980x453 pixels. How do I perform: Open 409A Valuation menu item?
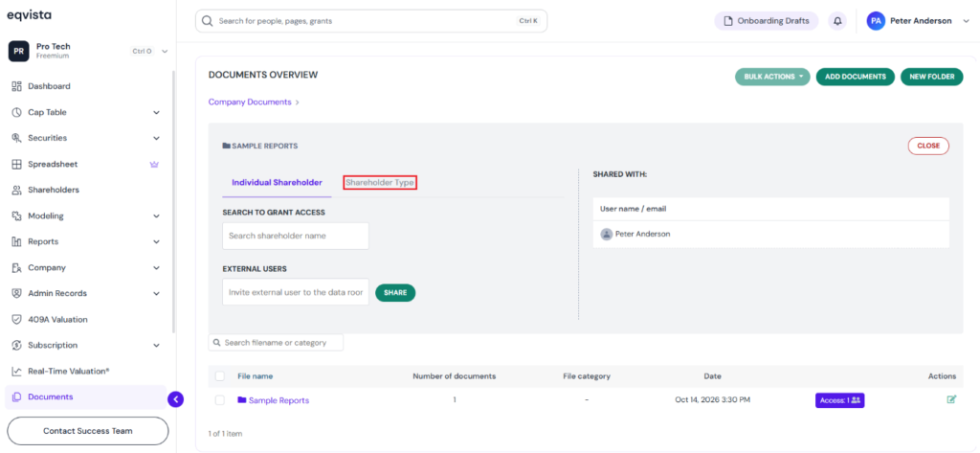pos(57,320)
